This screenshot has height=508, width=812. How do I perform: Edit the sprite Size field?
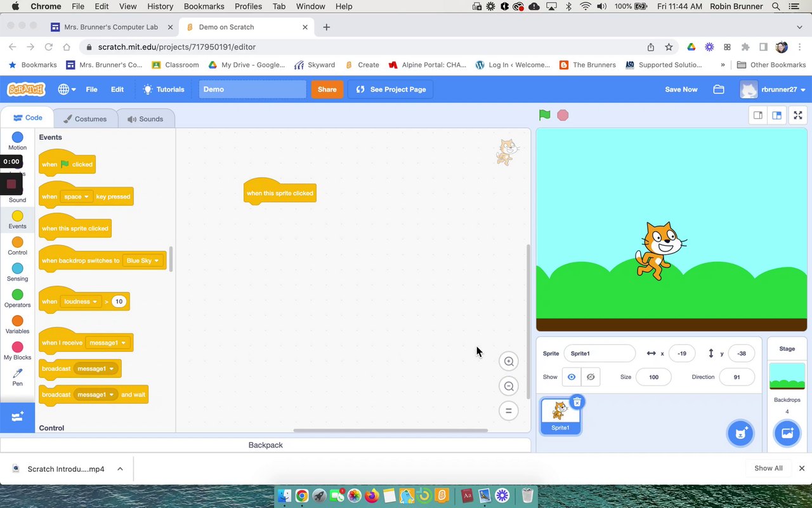pyautogui.click(x=653, y=377)
